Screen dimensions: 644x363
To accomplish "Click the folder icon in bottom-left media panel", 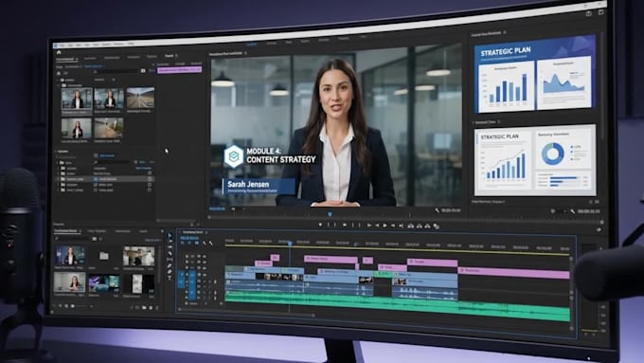I will click(x=104, y=256).
